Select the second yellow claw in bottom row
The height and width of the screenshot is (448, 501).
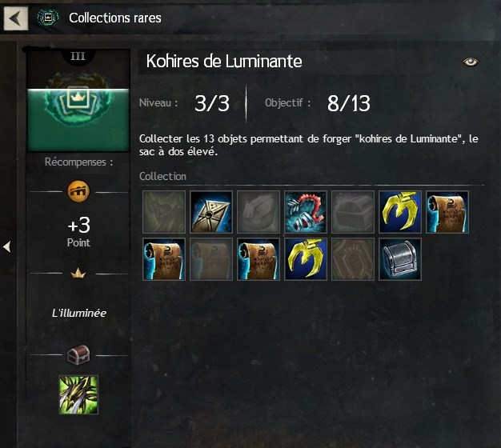pyautogui.click(x=306, y=259)
